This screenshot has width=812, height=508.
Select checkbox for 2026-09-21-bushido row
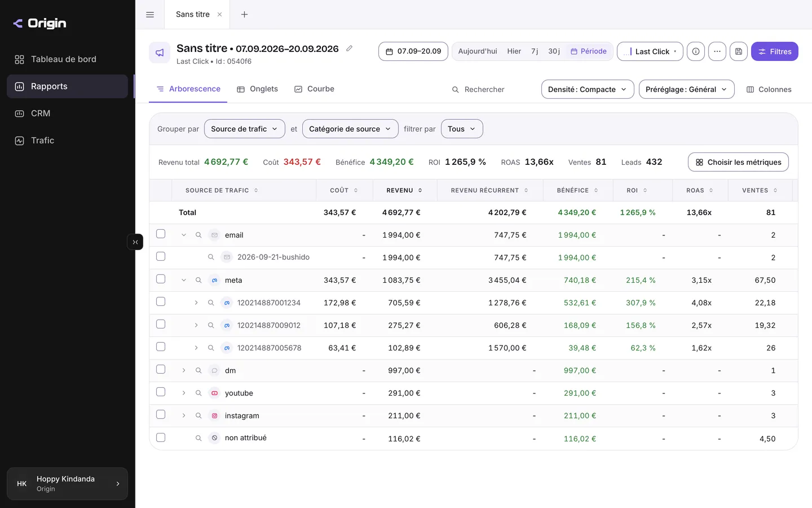[161, 256]
